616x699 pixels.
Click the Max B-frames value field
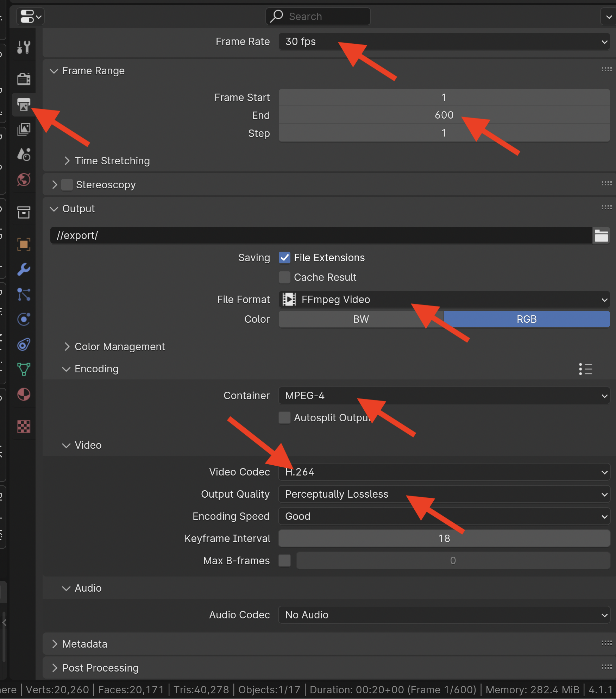pyautogui.click(x=453, y=561)
